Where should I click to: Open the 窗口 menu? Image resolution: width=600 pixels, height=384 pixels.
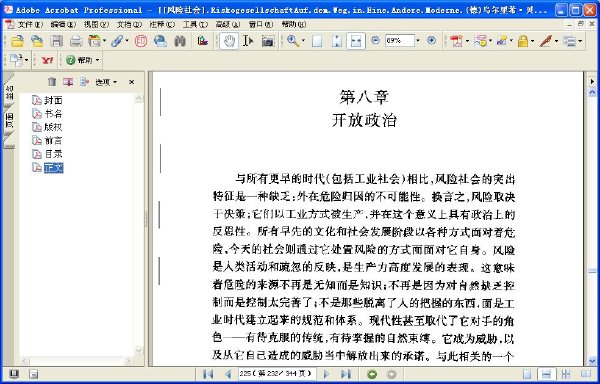(261, 24)
